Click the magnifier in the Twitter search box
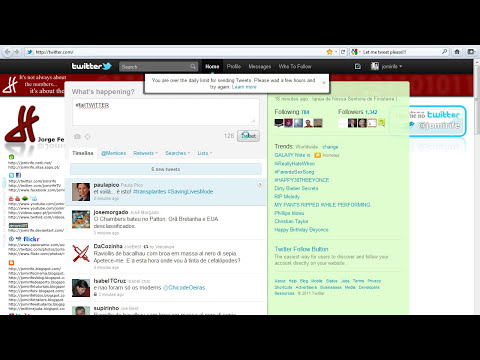Viewport: 480px width, 360px height. [x=193, y=67]
